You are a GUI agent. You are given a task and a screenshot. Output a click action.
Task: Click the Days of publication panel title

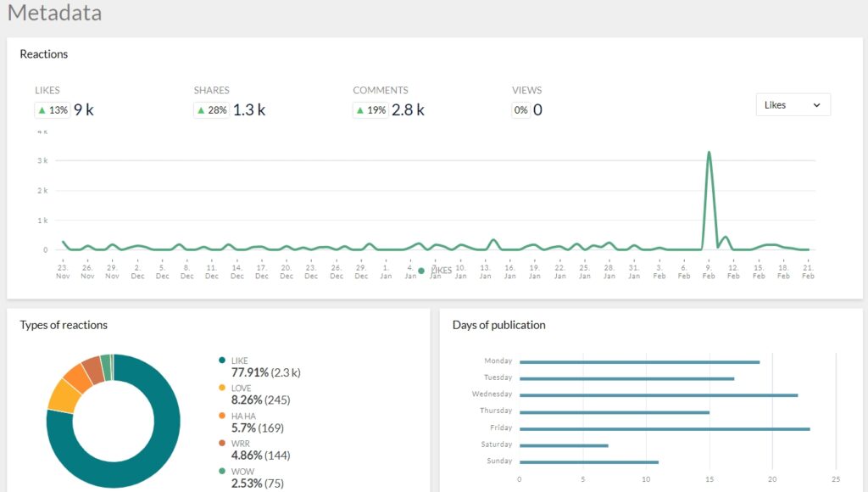pyautogui.click(x=498, y=325)
